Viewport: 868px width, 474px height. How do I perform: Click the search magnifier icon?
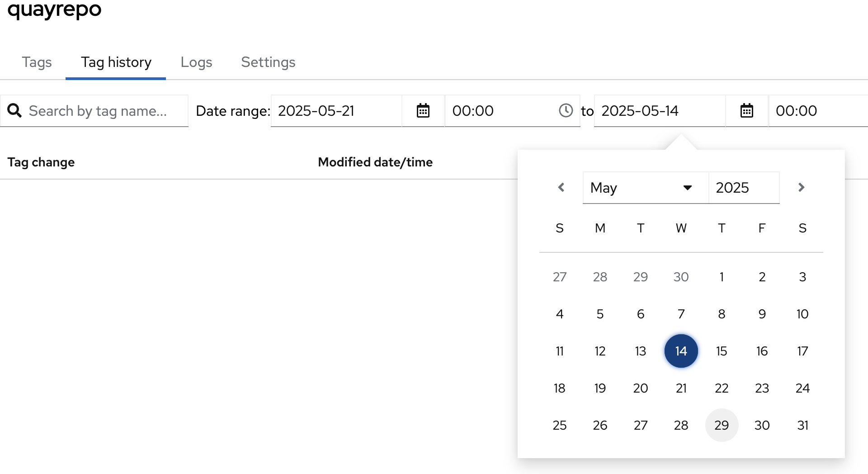tap(14, 111)
